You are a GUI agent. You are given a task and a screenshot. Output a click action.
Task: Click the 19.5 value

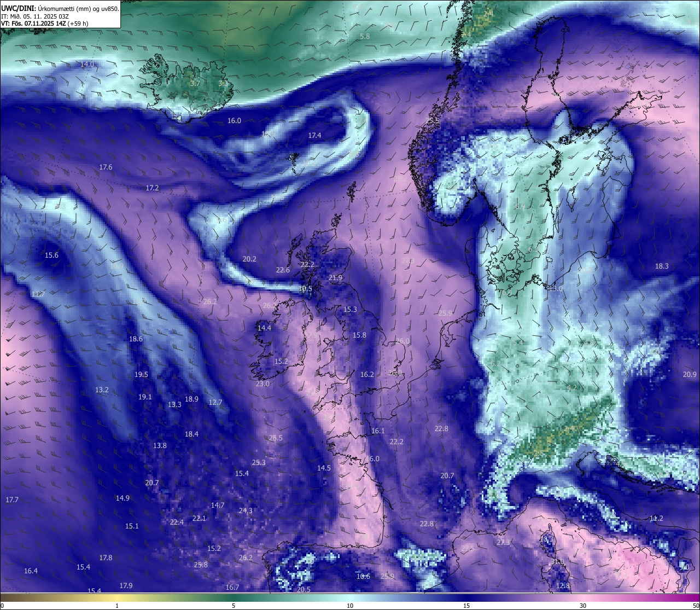pyautogui.click(x=141, y=375)
